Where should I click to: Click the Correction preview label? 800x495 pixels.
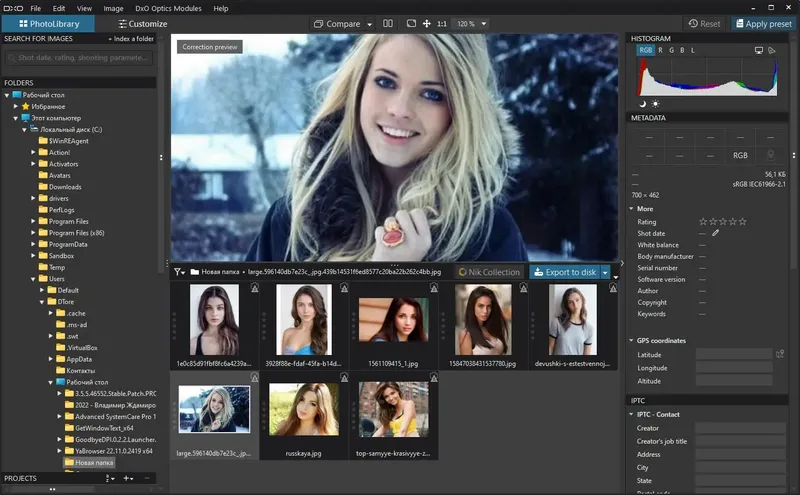[x=210, y=47]
